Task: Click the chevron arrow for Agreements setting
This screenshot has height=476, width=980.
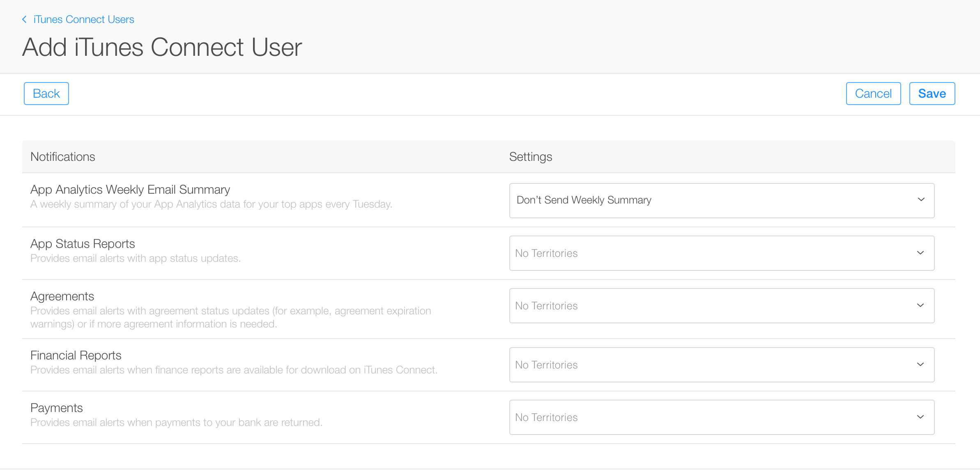Action: pos(920,305)
